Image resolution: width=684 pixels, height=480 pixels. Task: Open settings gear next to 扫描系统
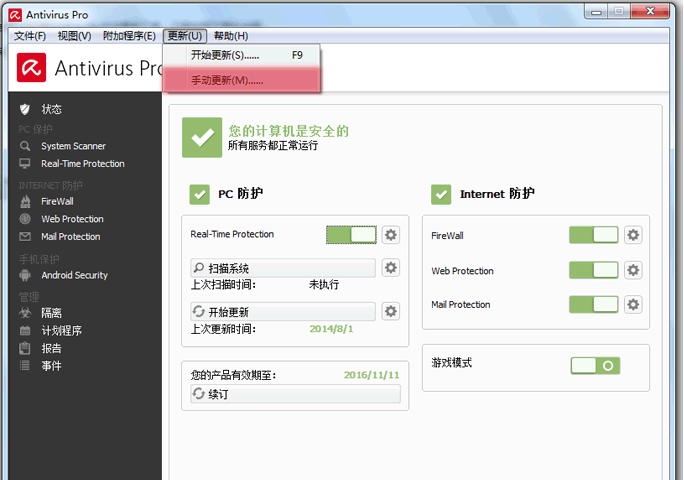[x=391, y=267]
